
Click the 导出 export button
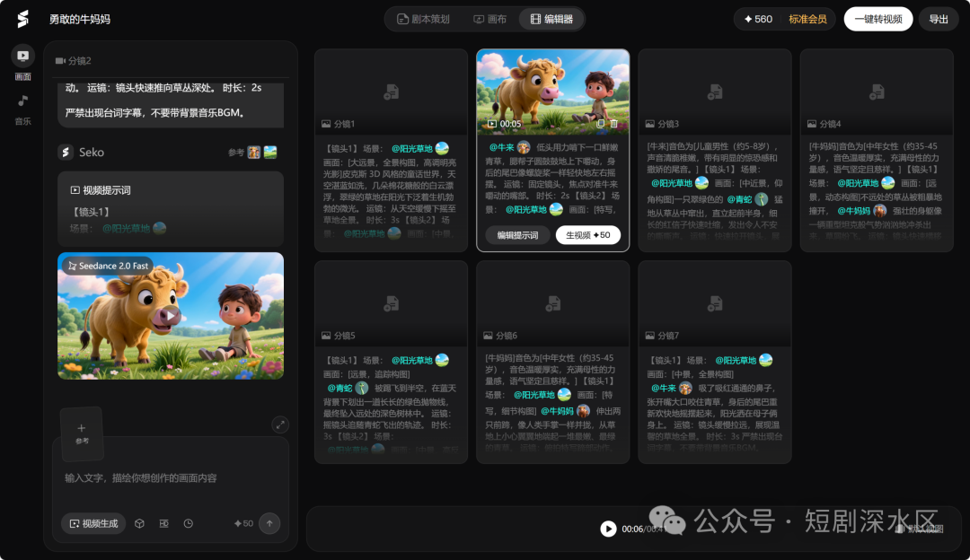pyautogui.click(x=939, y=19)
